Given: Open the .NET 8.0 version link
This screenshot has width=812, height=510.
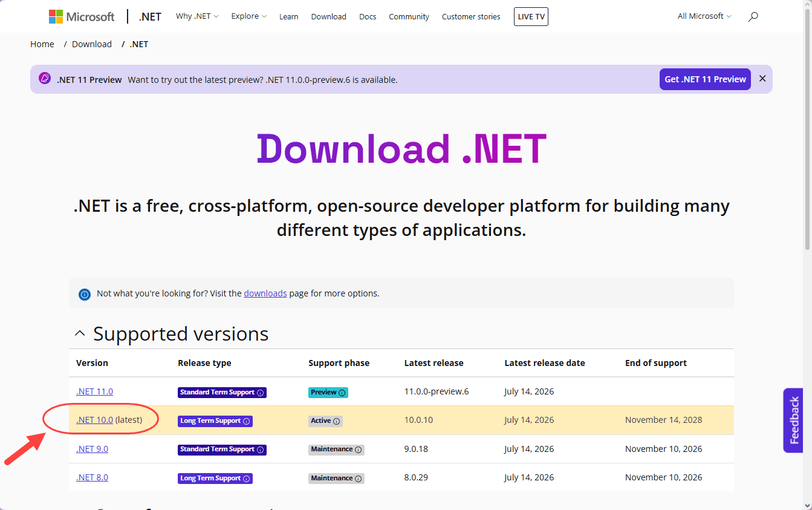Looking at the screenshot, I should (x=92, y=477).
